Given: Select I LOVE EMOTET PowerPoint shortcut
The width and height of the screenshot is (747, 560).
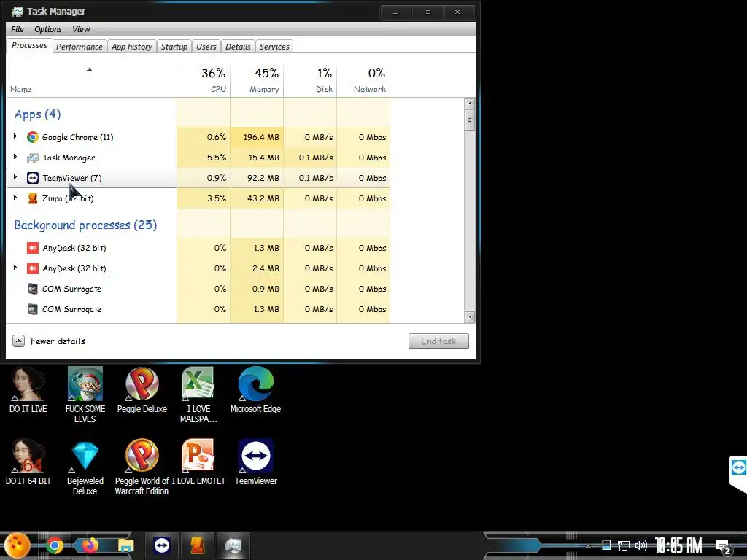Looking at the screenshot, I should coord(198,462).
